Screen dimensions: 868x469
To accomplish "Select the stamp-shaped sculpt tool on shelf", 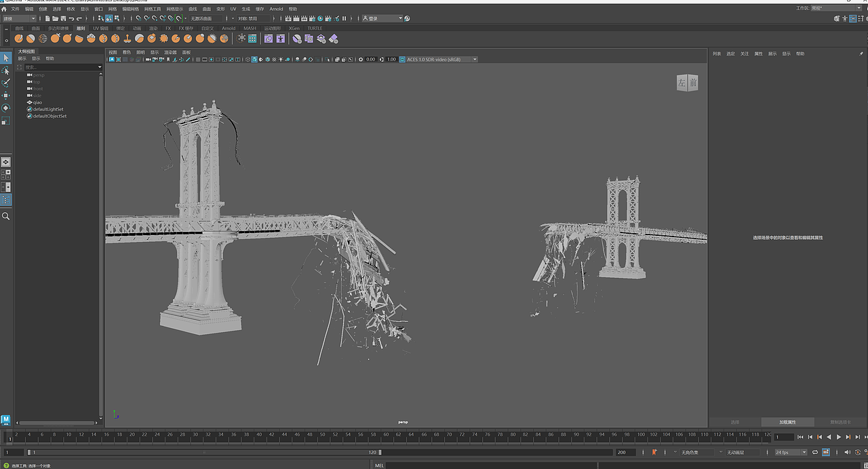I will [127, 39].
